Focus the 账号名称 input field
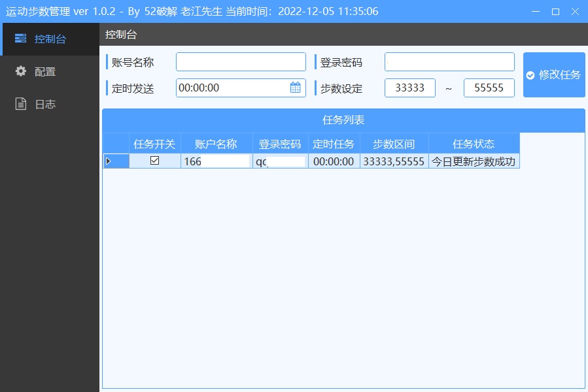Viewport: 588px width, 392px height. 240,62
